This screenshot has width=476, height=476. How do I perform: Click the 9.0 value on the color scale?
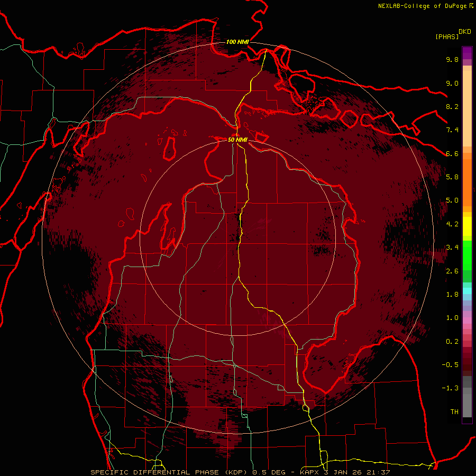[x=452, y=83]
